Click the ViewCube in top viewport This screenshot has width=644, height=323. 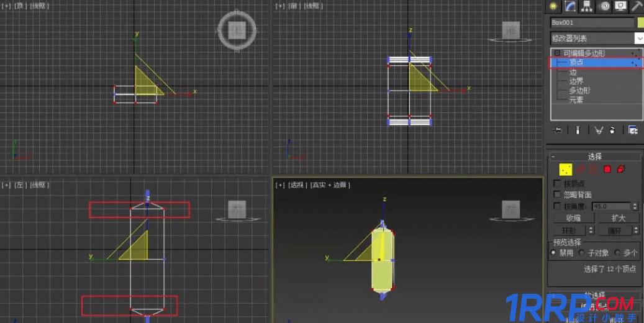(237, 31)
